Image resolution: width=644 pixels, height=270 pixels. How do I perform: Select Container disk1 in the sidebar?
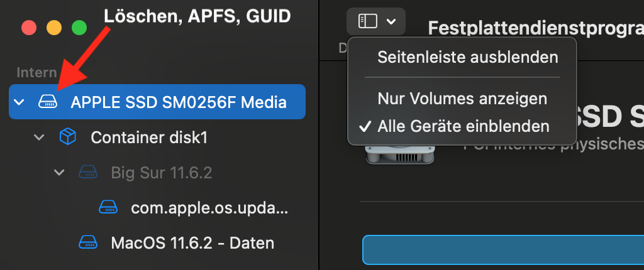tap(149, 137)
